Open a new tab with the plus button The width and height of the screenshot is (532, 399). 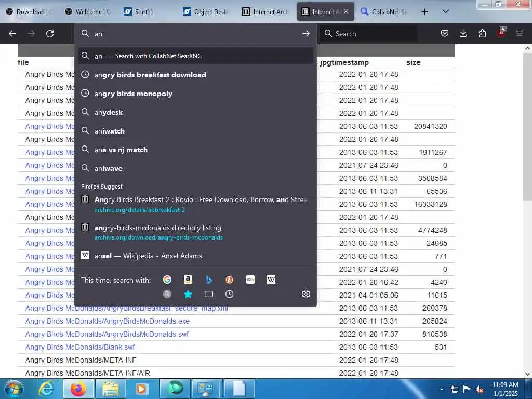tap(424, 12)
